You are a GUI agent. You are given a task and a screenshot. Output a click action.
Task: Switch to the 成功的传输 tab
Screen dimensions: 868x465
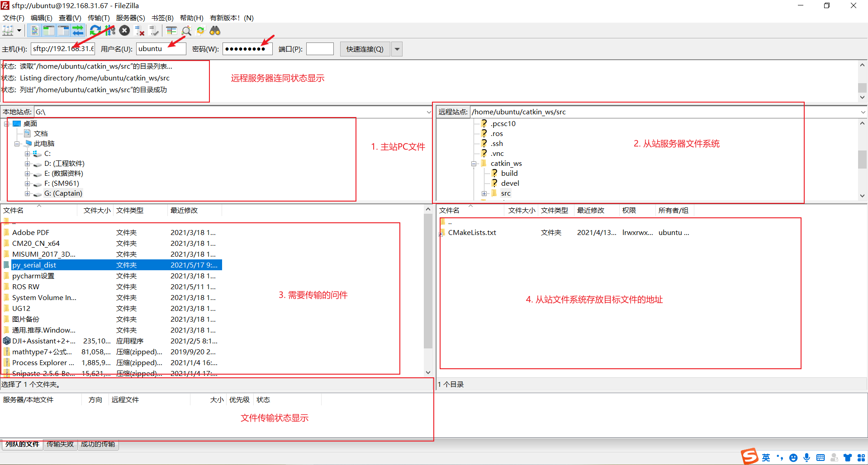98,445
